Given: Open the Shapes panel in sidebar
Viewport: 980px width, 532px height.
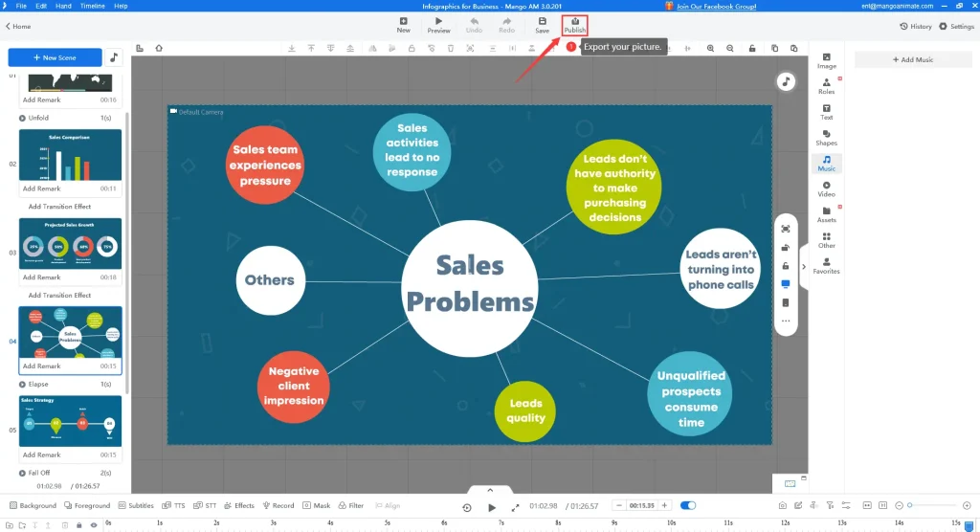Looking at the screenshot, I should (826, 137).
